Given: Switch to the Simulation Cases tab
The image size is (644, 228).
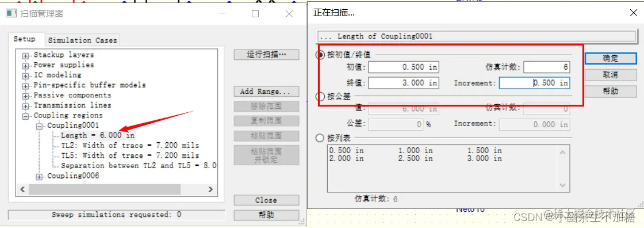Looking at the screenshot, I should [83, 40].
